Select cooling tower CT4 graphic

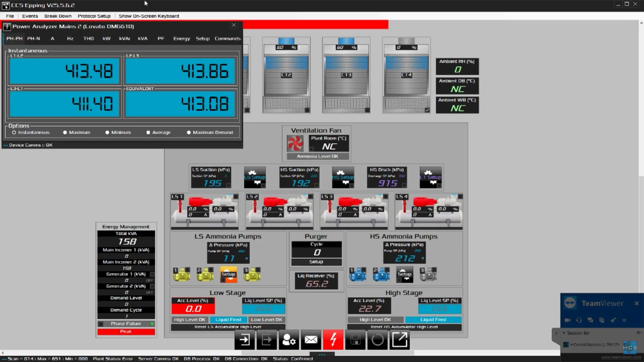(x=406, y=75)
